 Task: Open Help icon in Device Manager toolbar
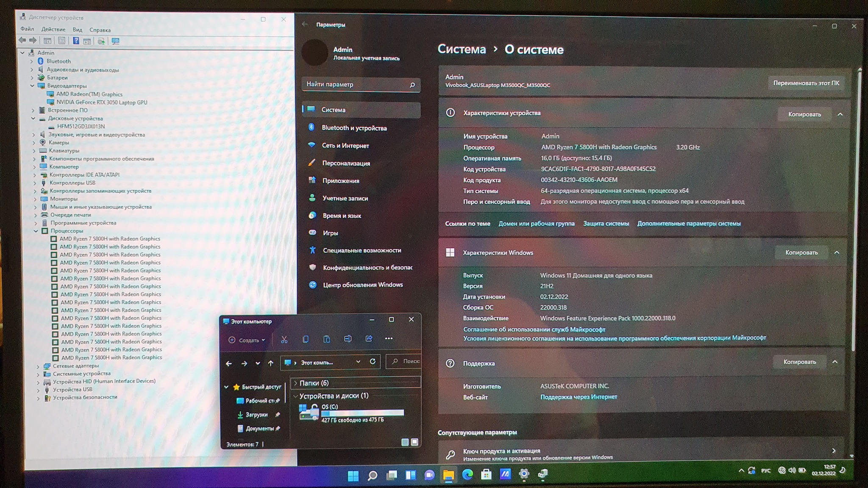click(x=76, y=41)
